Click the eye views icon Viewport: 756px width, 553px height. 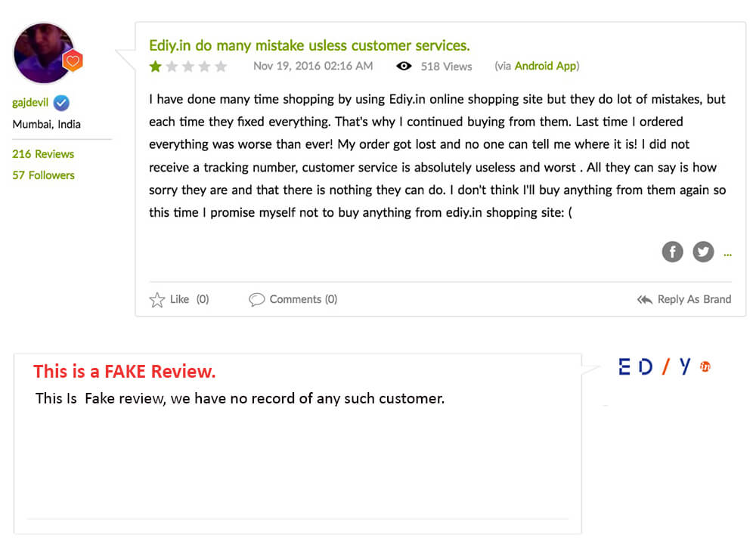click(x=404, y=66)
